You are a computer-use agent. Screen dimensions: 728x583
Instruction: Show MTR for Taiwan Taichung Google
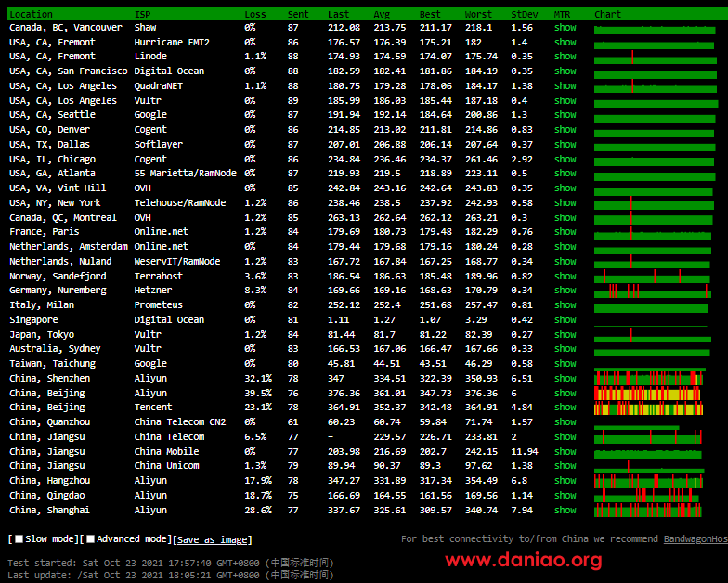(565, 364)
